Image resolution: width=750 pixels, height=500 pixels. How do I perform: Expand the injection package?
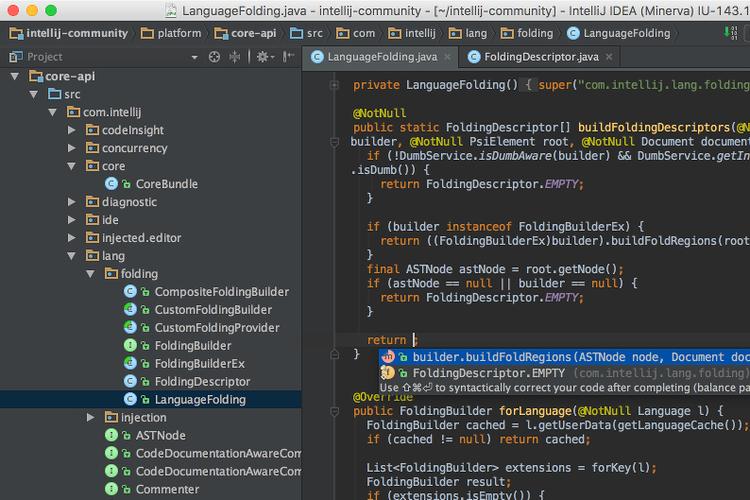pos(90,417)
